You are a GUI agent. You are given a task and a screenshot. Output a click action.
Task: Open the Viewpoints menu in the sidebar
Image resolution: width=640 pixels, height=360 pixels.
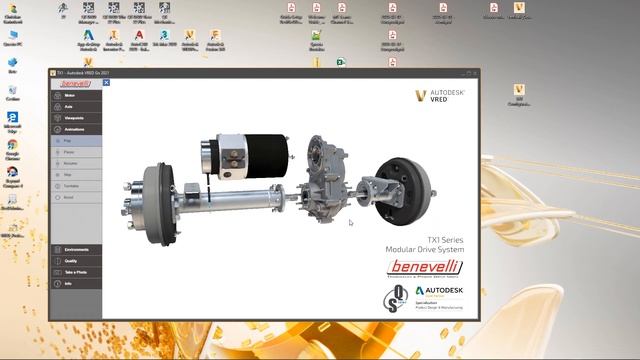click(76, 118)
